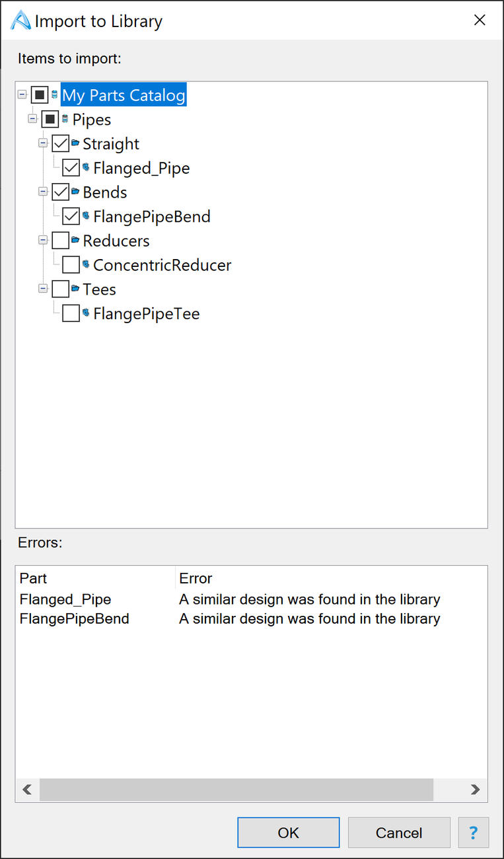Confirm import with the OK button

tap(289, 833)
